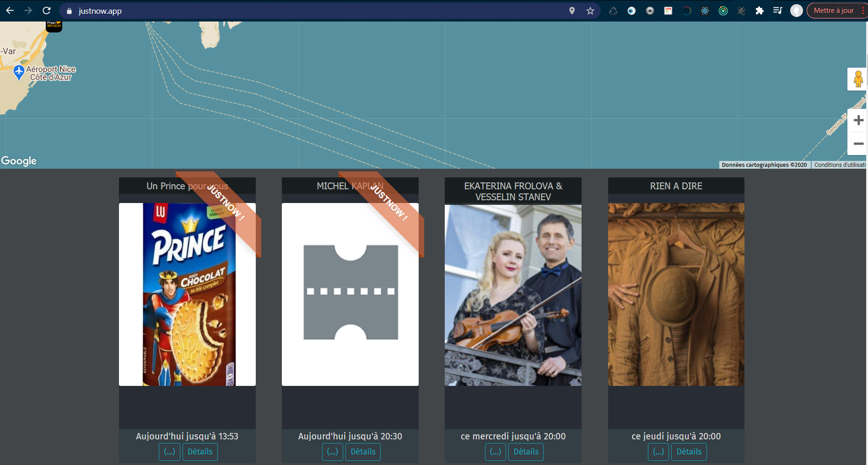
Task: Open Google Maps via the Google logo
Action: click(x=19, y=161)
